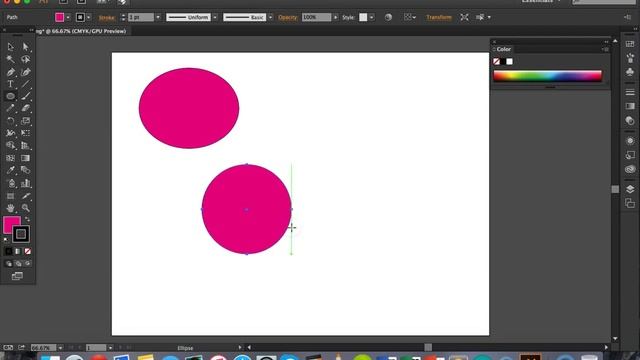Viewport: 640px width, 360px height.
Task: Select the Free Transform tool
Action: click(x=25, y=133)
